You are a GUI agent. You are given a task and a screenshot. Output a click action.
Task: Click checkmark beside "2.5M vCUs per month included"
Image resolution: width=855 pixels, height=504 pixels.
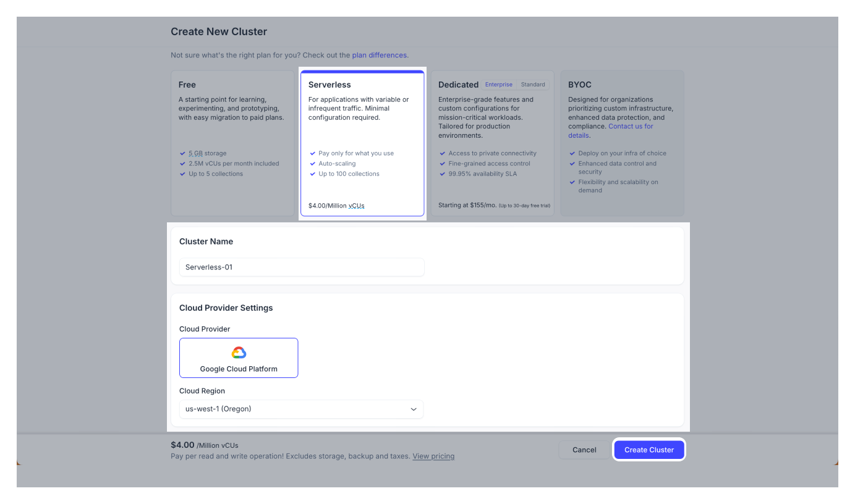tap(182, 164)
